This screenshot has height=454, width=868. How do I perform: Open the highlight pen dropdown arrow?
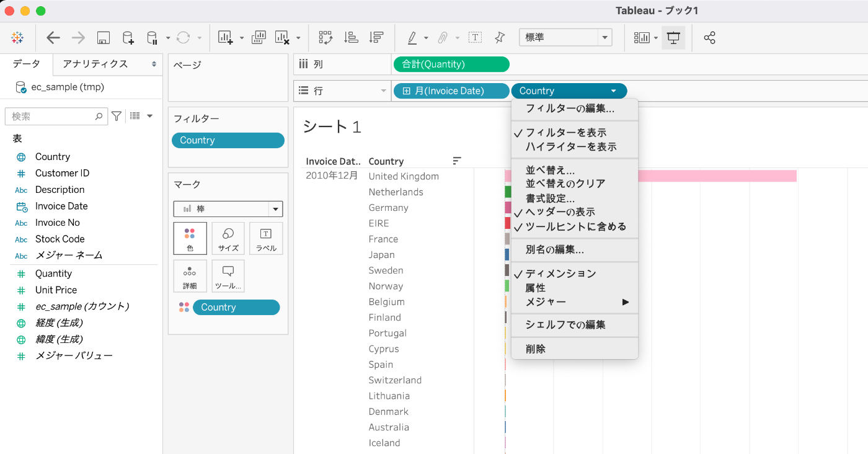pyautogui.click(x=426, y=38)
